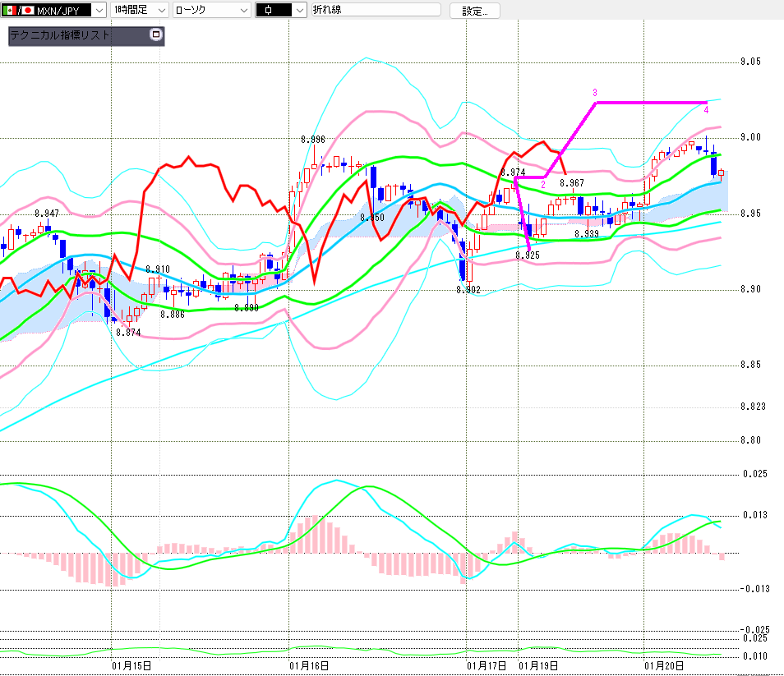Click the テクニカル指標リスト panel title
784x676 pixels.
60,36
